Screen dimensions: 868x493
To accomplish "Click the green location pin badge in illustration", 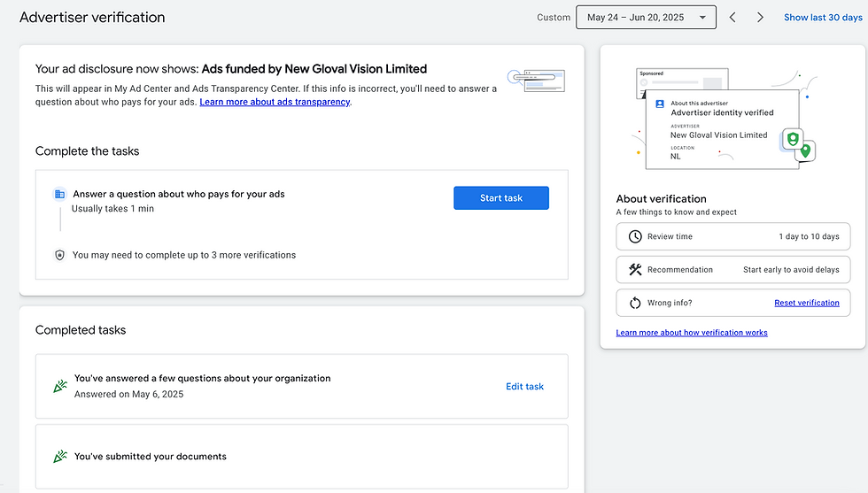I will coord(805,150).
